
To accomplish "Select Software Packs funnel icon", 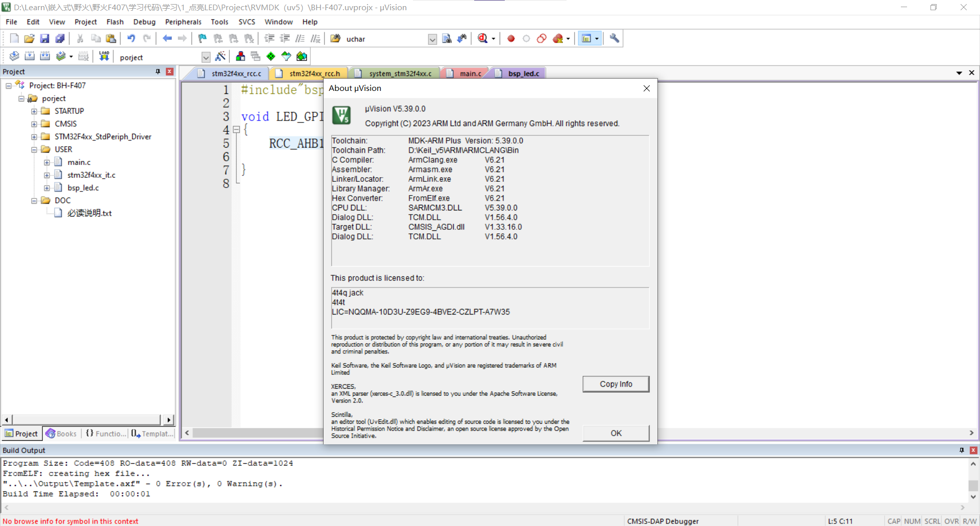I will pos(286,56).
